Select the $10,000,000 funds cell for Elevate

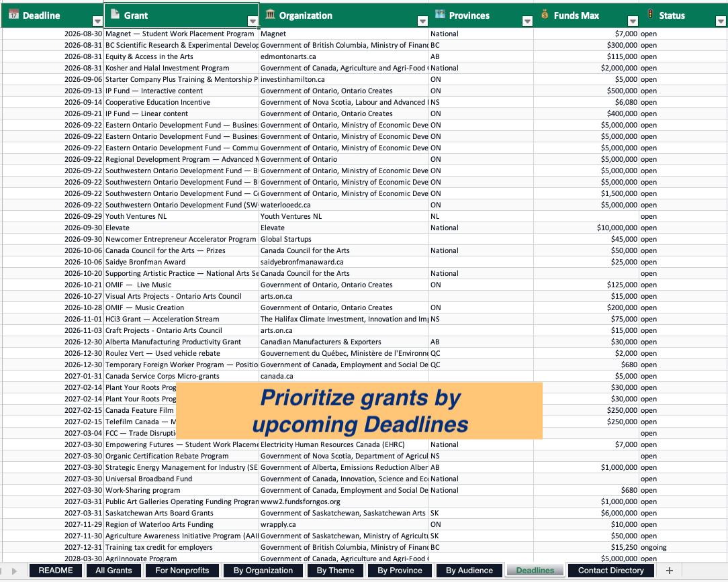586,228
